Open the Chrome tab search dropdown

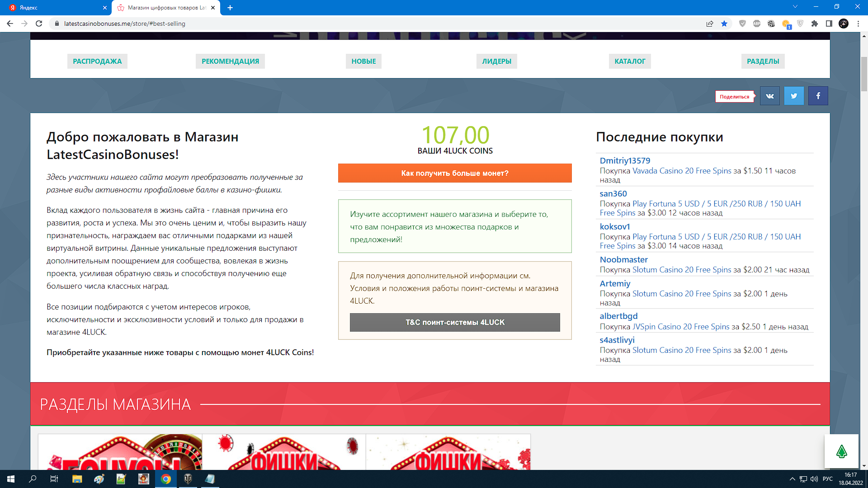[x=795, y=7]
